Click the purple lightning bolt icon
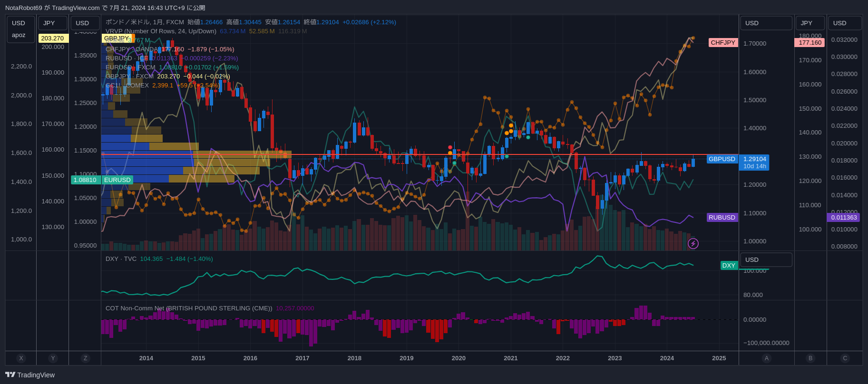The height and width of the screenshot is (384, 868). (693, 244)
